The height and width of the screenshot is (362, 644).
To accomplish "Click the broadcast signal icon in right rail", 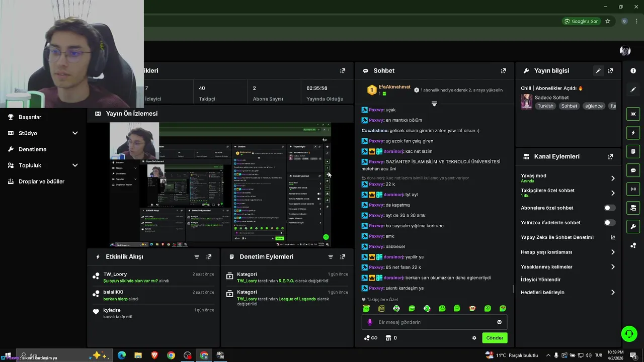I will coord(633,189).
